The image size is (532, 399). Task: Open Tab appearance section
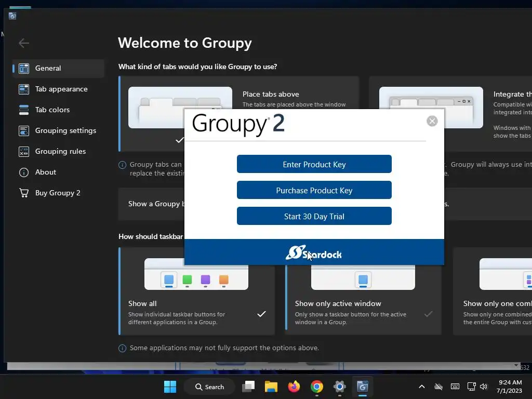coord(58,89)
